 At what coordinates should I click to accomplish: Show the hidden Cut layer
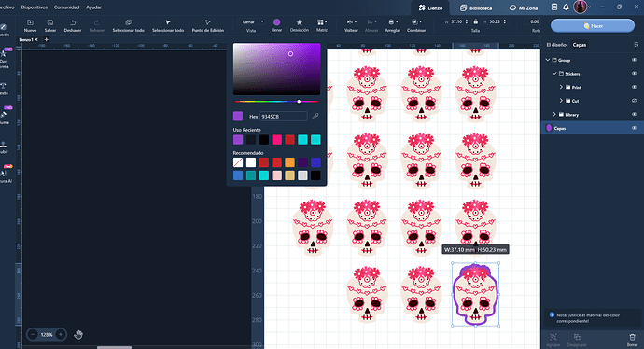(x=634, y=101)
